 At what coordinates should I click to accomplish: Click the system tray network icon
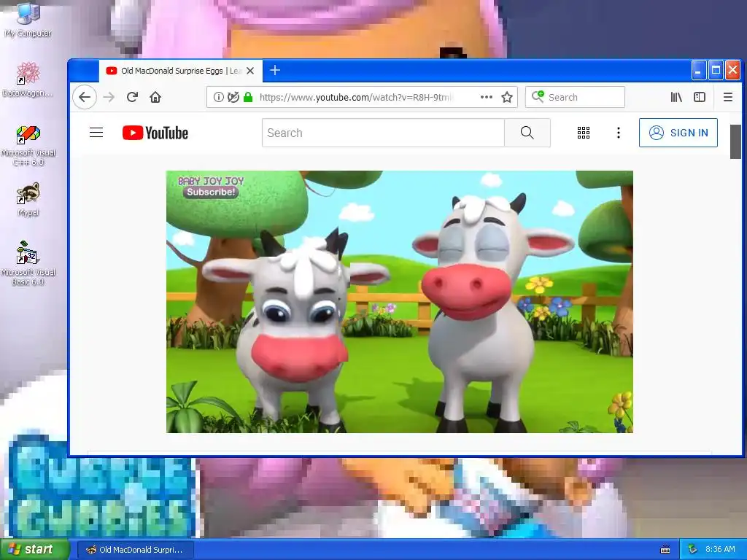(x=692, y=549)
